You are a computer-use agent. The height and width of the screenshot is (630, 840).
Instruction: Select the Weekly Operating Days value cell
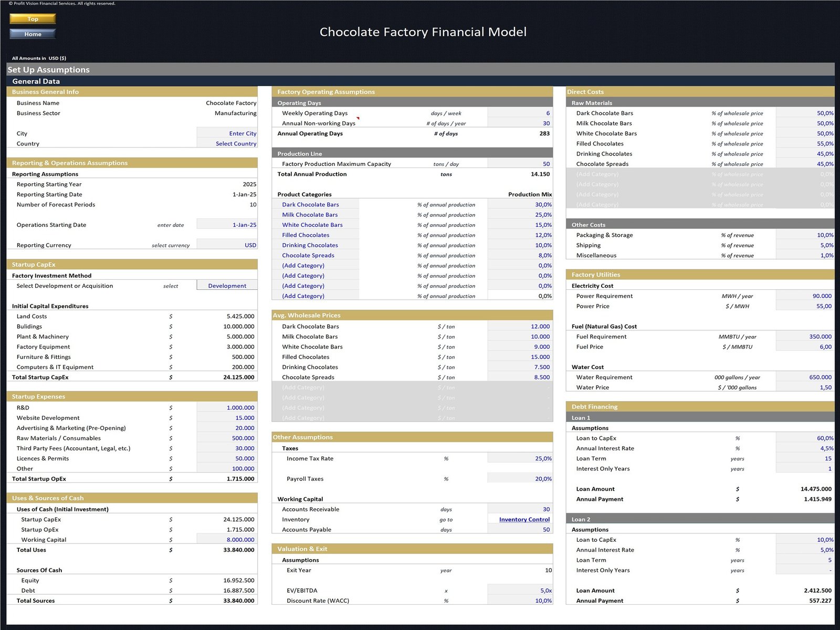click(x=520, y=113)
